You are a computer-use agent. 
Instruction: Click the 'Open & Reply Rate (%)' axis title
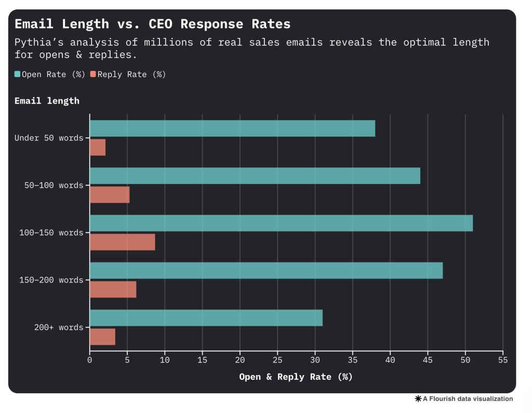pos(296,377)
